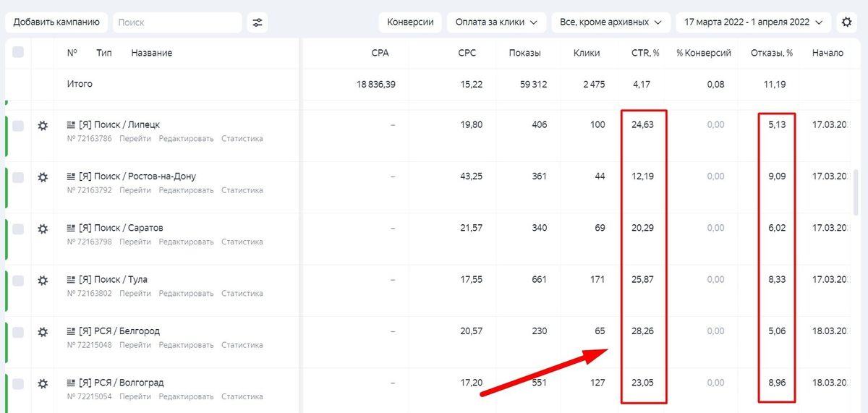Click Редактировать link for РСЯ / Белгород
The image size is (868, 413).
click(187, 345)
